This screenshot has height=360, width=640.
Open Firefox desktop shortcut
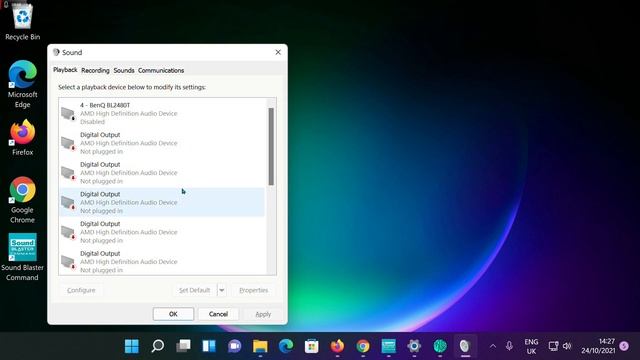pyautogui.click(x=22, y=138)
